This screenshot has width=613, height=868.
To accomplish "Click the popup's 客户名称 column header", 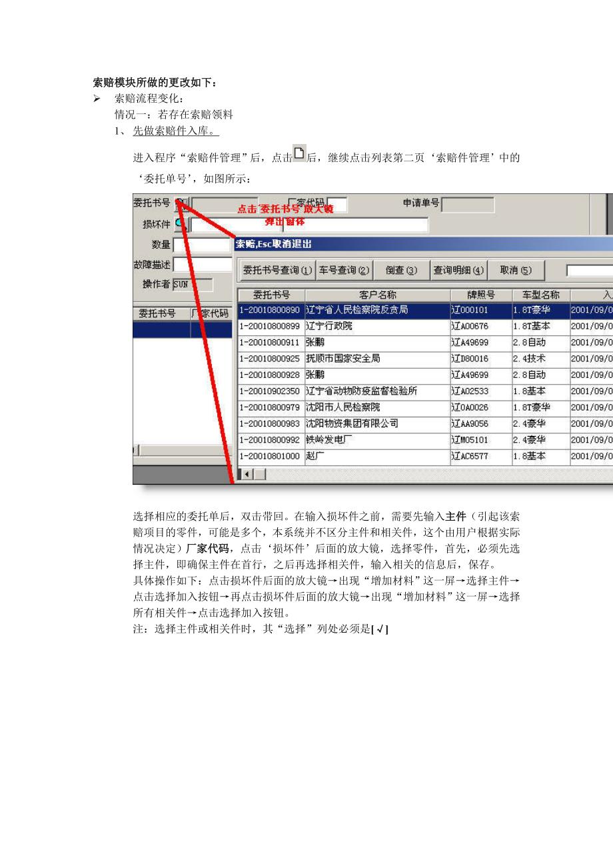I will [377, 295].
